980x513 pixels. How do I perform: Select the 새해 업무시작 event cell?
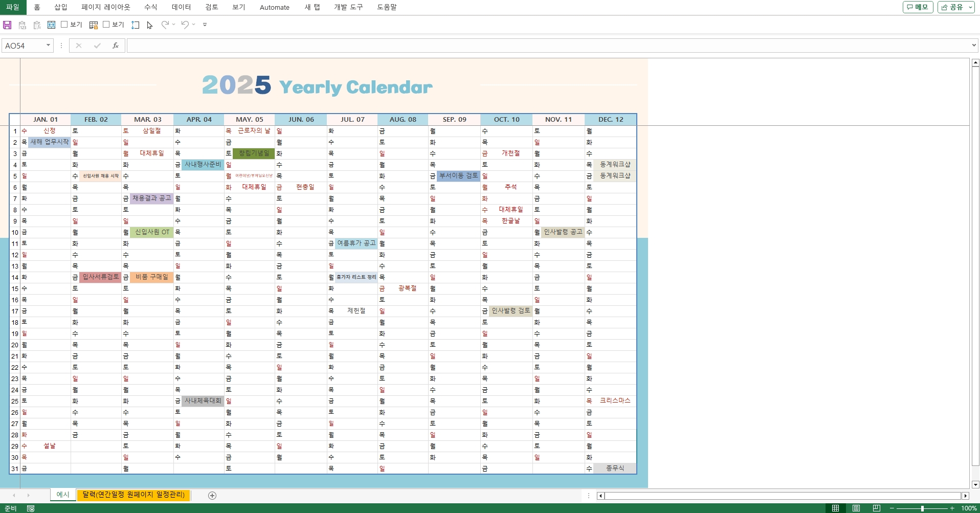click(x=50, y=142)
